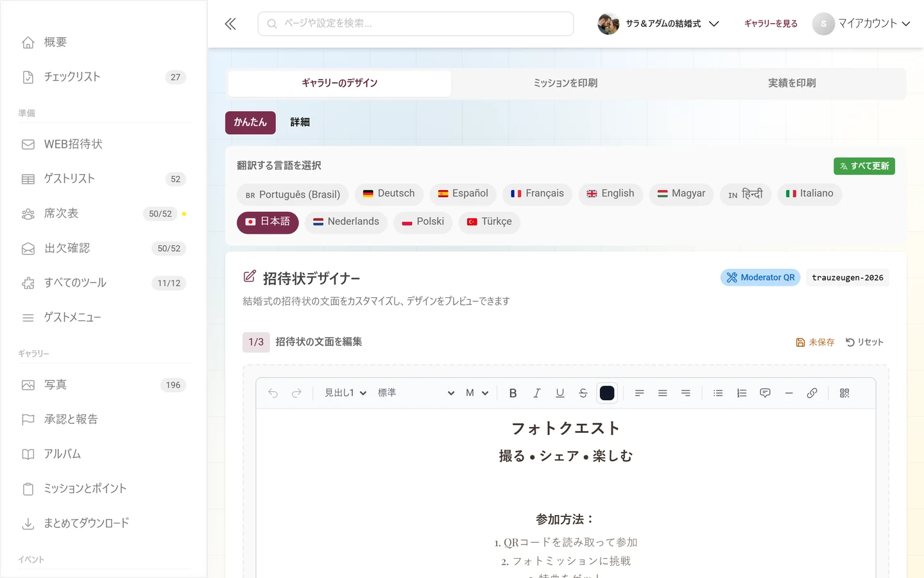Select the Français language chip
The image size is (924, 578).
tap(537, 194)
